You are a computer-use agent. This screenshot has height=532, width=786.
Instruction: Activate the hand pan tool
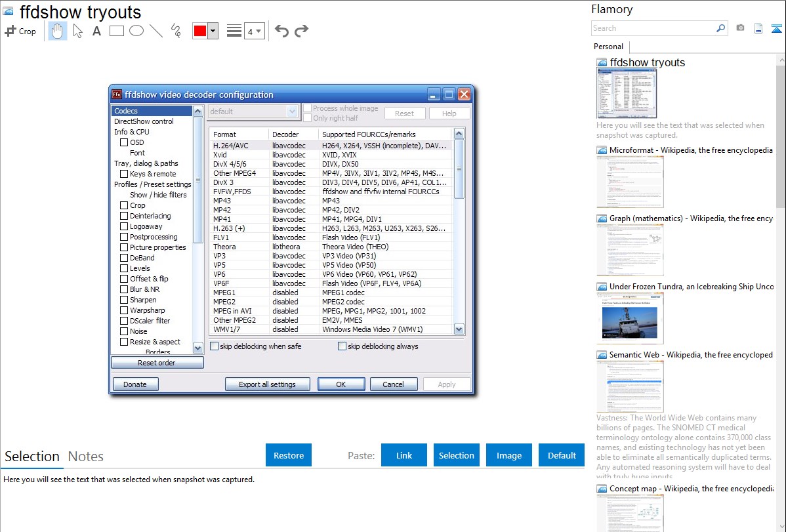tap(57, 31)
